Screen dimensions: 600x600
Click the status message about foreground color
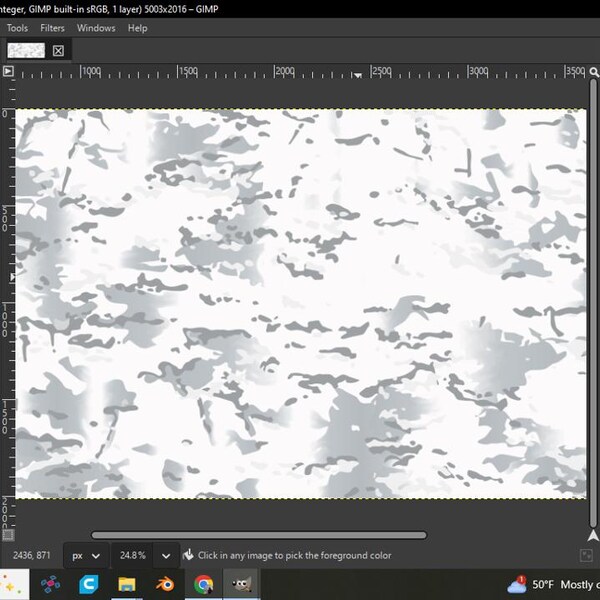point(295,555)
